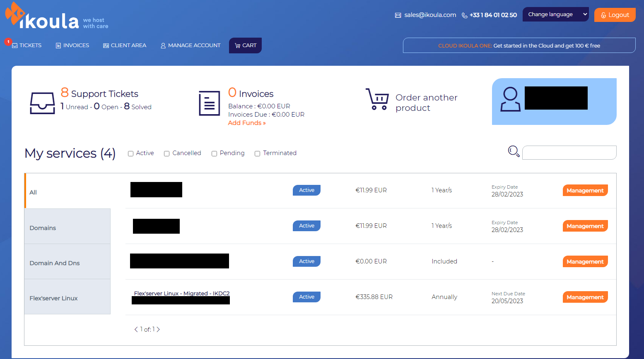This screenshot has width=644, height=359.
Task: Open Management for Flex'server Linux service
Action: coord(585,297)
